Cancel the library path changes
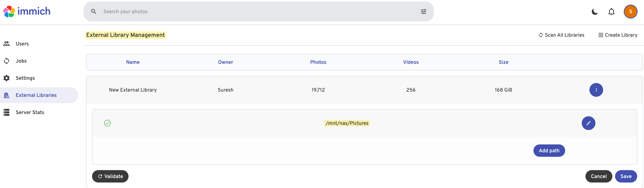 pyautogui.click(x=598, y=176)
